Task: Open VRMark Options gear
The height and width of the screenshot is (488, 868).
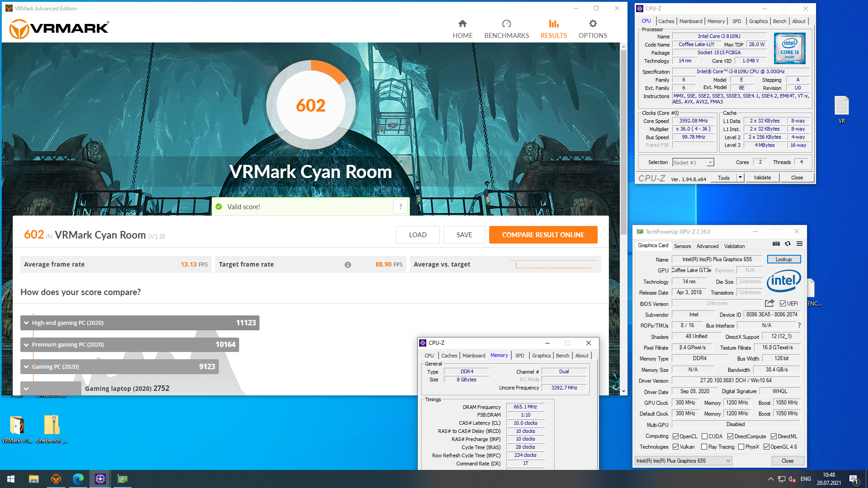Action: coord(593,29)
